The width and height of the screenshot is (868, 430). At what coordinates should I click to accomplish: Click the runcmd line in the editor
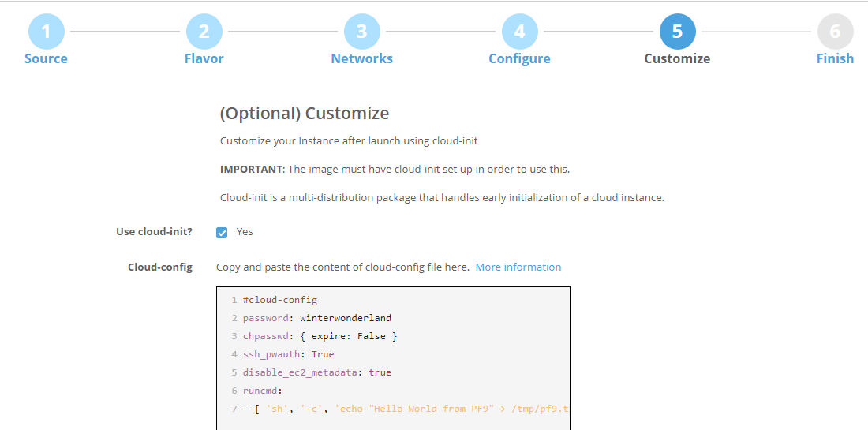point(261,391)
